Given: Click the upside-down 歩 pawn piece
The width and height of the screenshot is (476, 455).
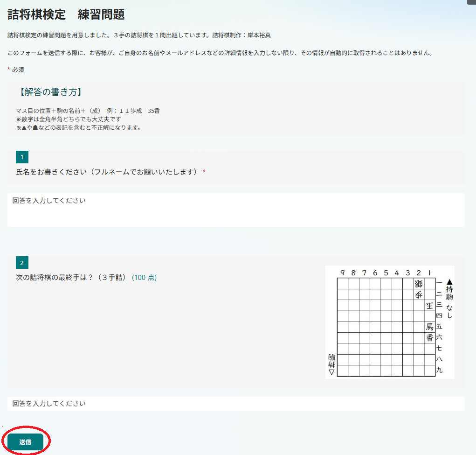Looking at the screenshot, I should pos(418,294).
